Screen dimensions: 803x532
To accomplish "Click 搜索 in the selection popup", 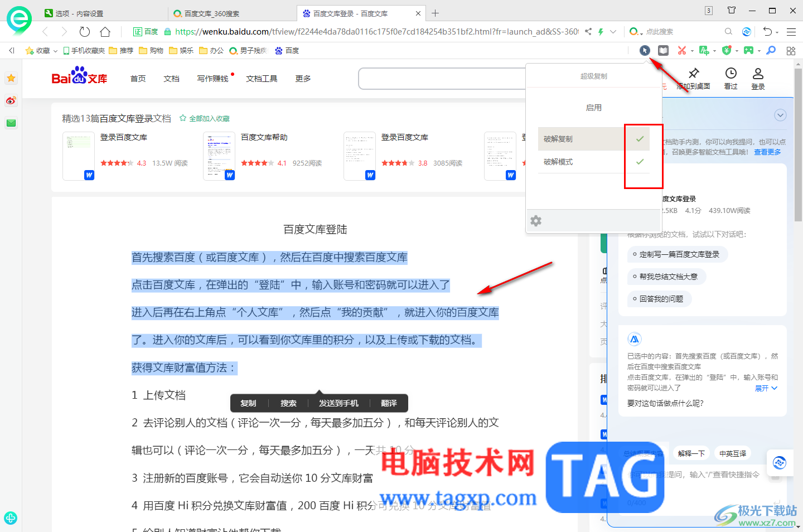I will 288,403.
